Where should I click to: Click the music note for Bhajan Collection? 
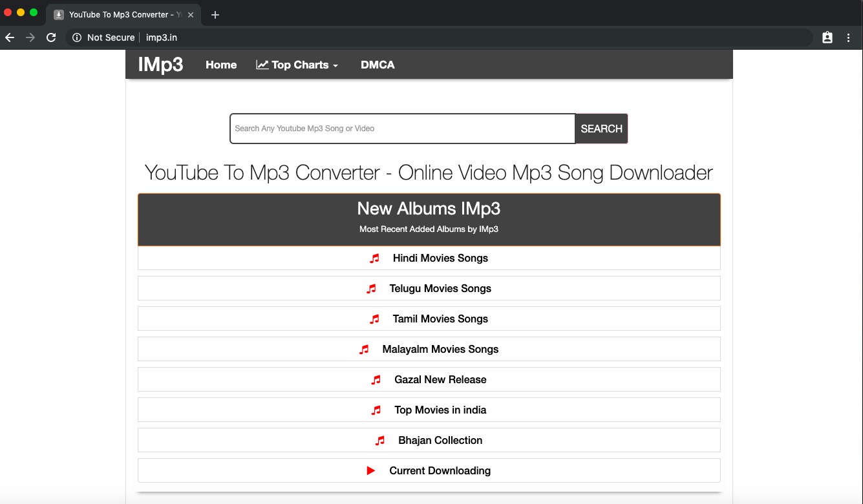click(379, 440)
